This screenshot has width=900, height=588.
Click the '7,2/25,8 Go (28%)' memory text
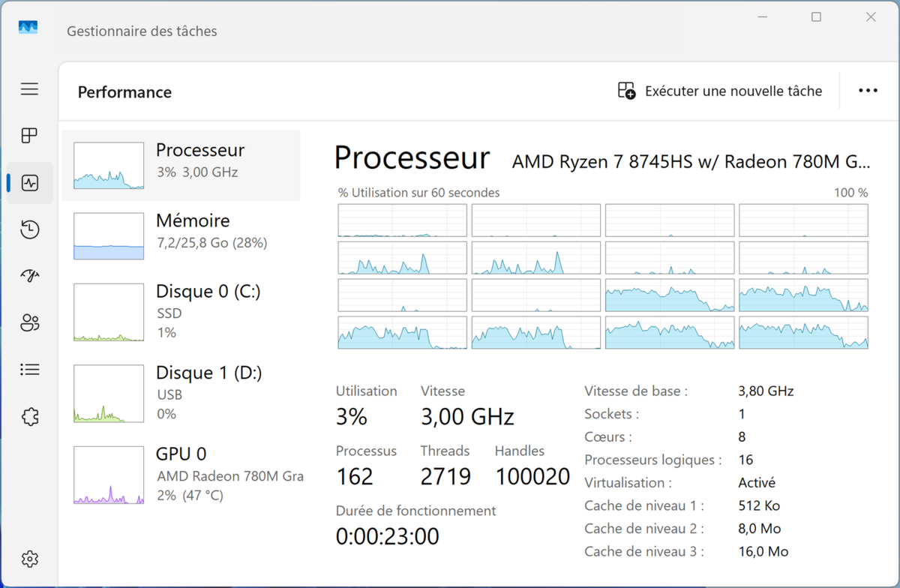[x=211, y=243]
